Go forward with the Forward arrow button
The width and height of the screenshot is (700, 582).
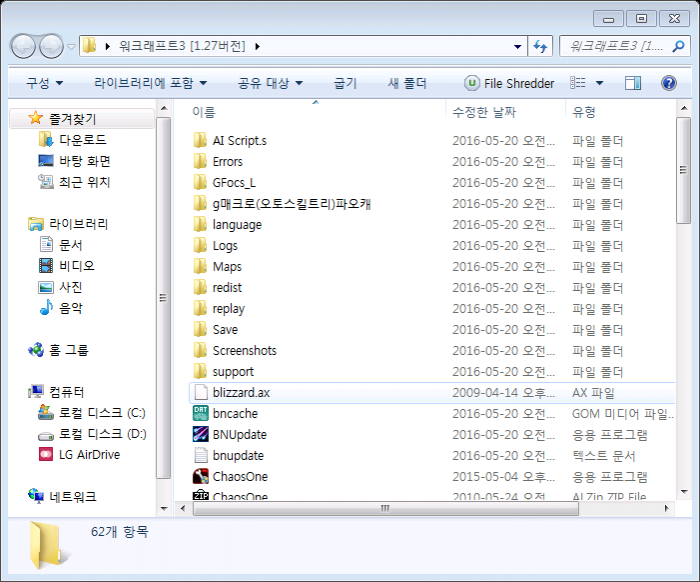click(51, 46)
